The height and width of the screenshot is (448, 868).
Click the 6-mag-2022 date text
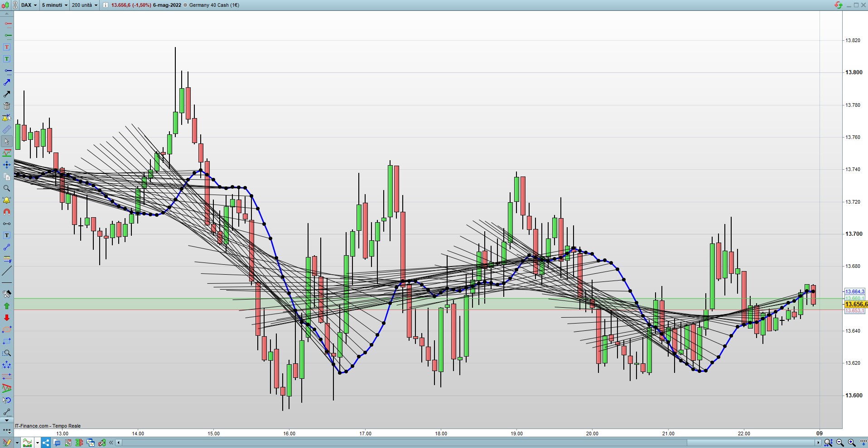pyautogui.click(x=167, y=5)
